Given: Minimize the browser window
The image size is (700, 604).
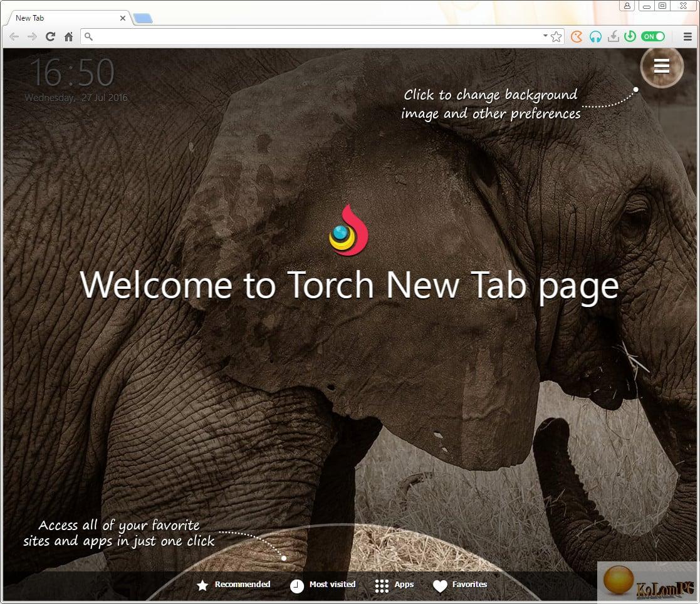Looking at the screenshot, I should point(646,6).
